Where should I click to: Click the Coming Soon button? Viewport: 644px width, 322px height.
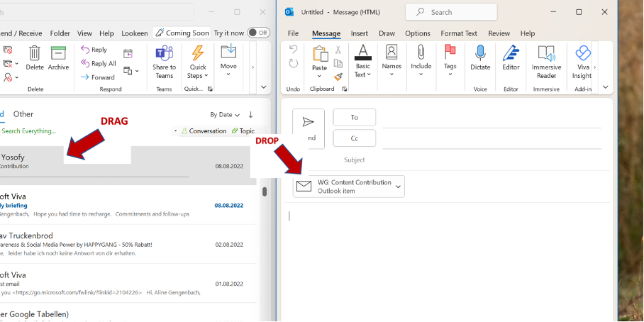(182, 33)
